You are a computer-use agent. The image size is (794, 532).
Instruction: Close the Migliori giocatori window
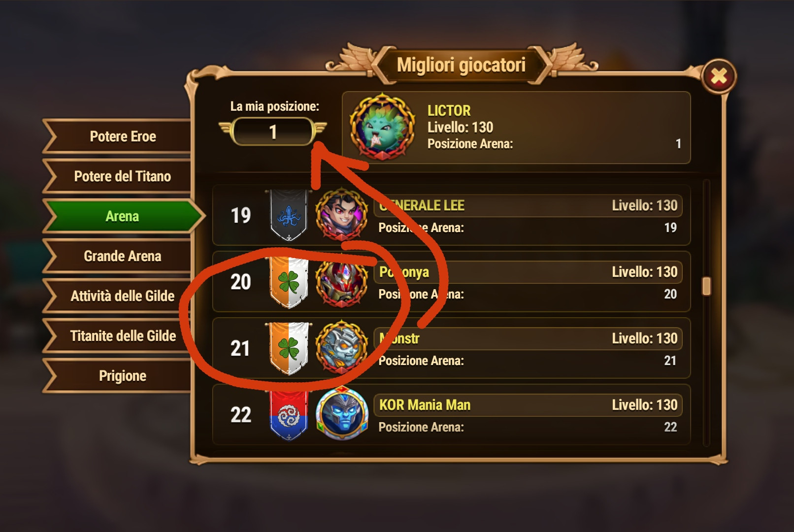pyautogui.click(x=719, y=76)
